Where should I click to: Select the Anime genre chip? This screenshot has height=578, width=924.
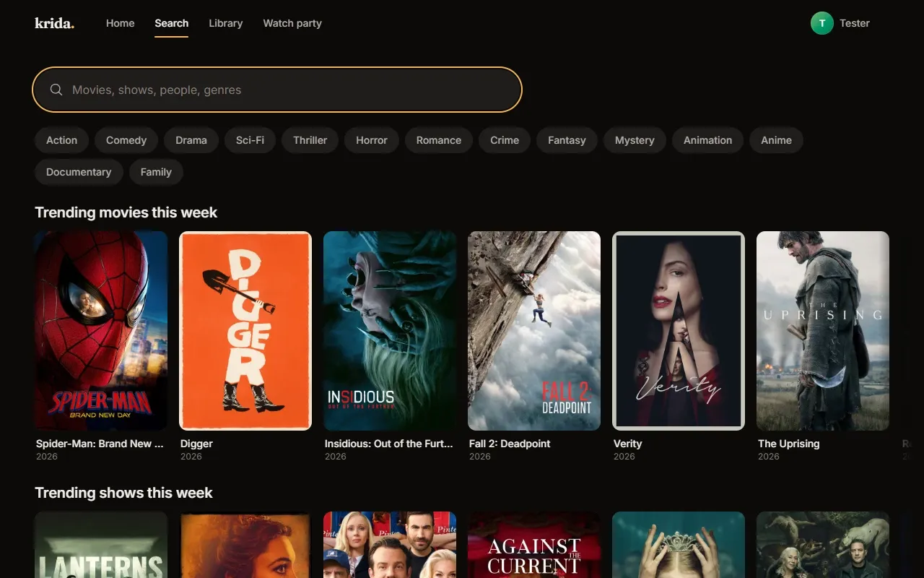point(776,140)
